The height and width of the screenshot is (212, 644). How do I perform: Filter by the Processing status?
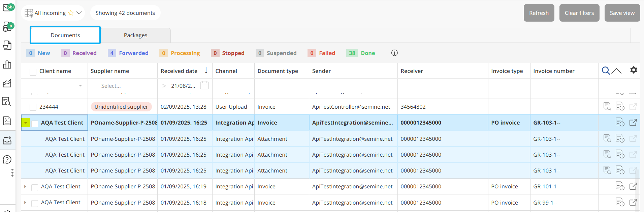[180, 53]
